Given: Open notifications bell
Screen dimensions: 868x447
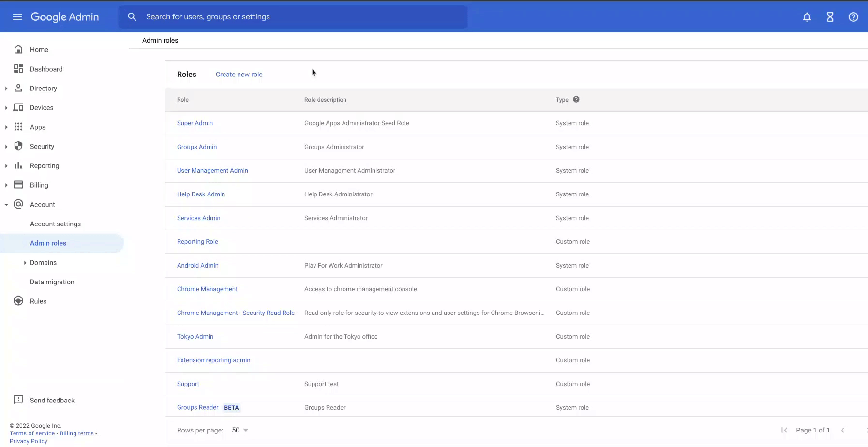Looking at the screenshot, I should [807, 17].
